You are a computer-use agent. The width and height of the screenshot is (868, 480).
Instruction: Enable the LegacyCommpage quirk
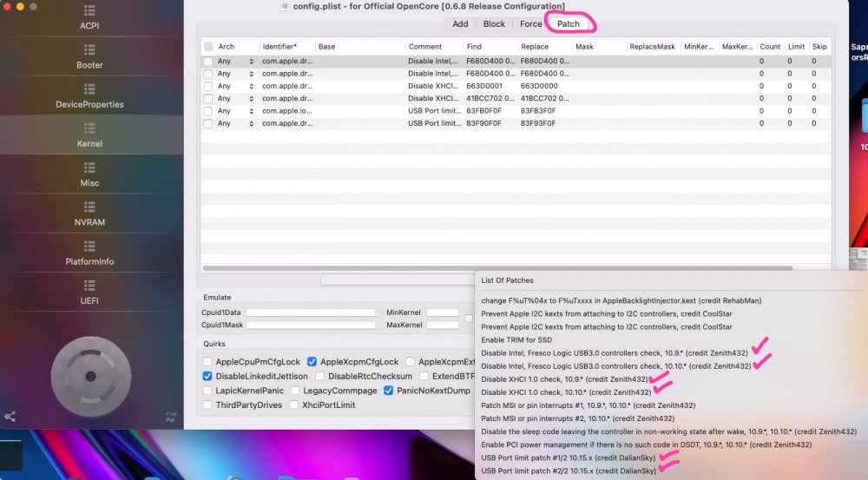point(295,391)
